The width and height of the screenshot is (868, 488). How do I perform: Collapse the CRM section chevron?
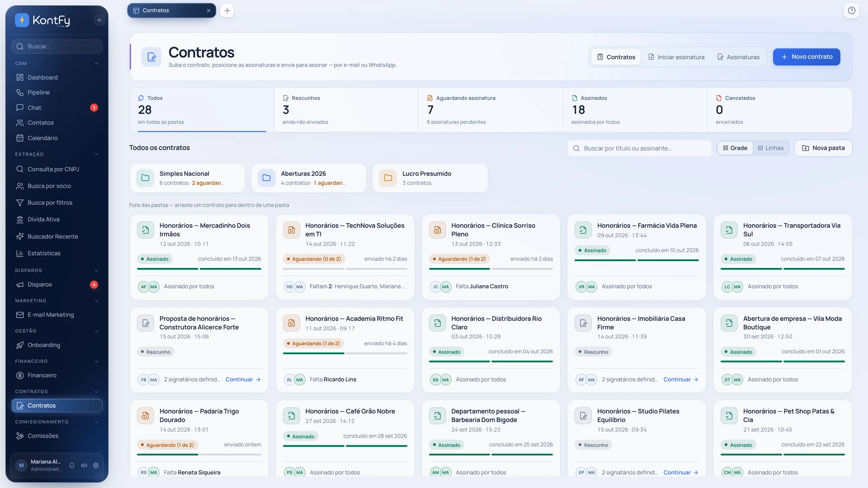point(96,64)
